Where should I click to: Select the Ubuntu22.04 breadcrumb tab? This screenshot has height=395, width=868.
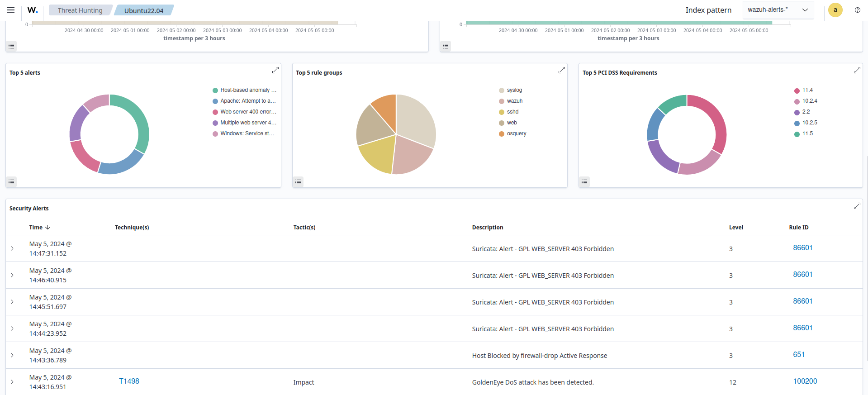coord(144,10)
